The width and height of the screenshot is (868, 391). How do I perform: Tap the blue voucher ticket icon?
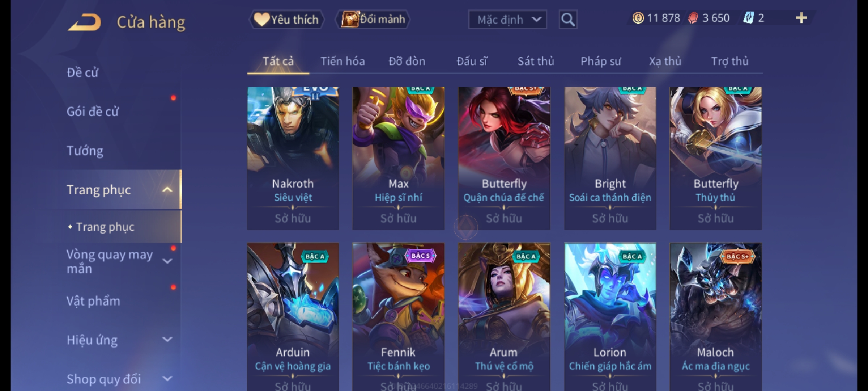(x=748, y=18)
